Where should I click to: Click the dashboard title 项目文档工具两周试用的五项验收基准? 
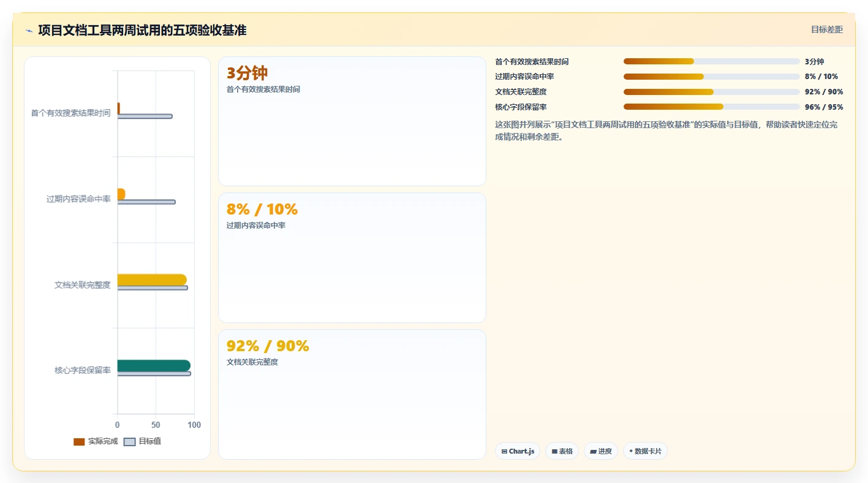coord(142,30)
